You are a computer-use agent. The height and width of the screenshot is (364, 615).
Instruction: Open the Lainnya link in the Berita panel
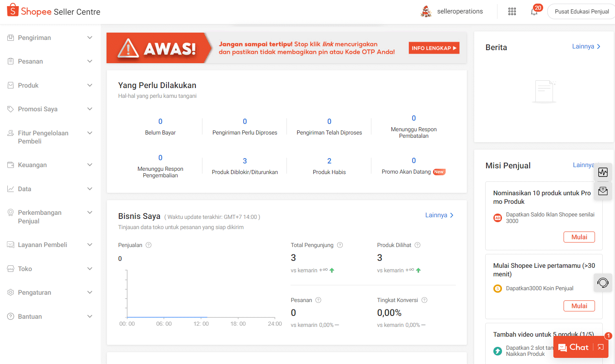[585, 46]
